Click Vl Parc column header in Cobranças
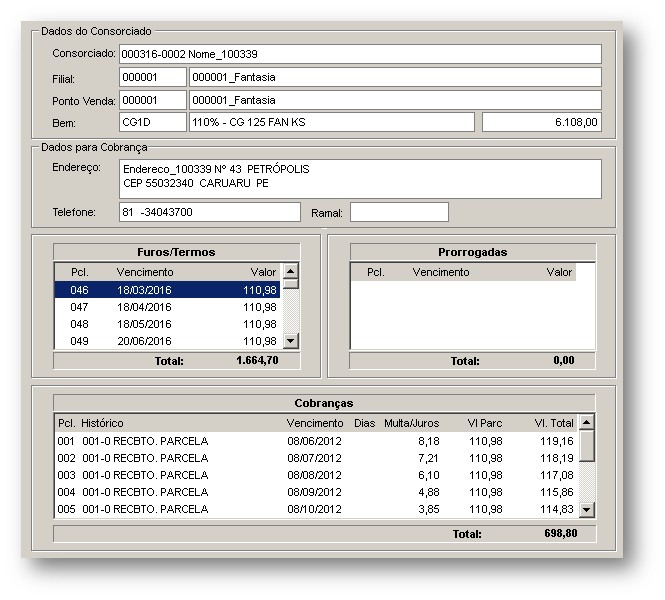Screen dimensions: 665x600 [485, 423]
